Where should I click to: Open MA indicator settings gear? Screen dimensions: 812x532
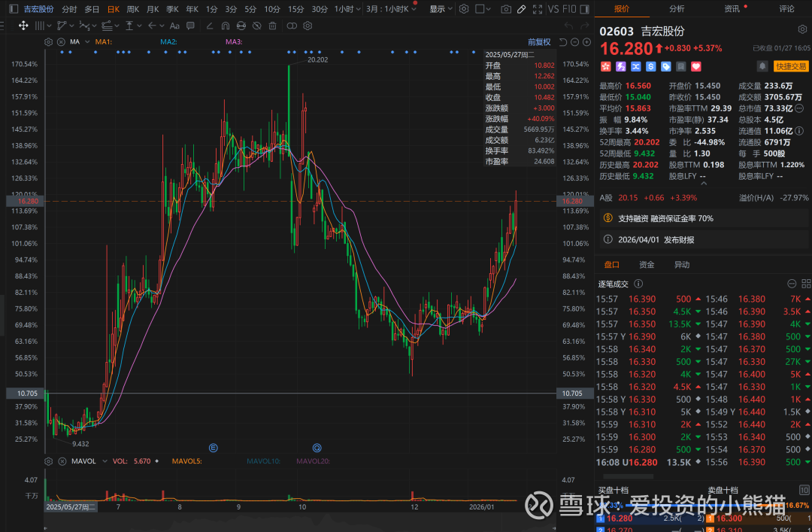48,42
